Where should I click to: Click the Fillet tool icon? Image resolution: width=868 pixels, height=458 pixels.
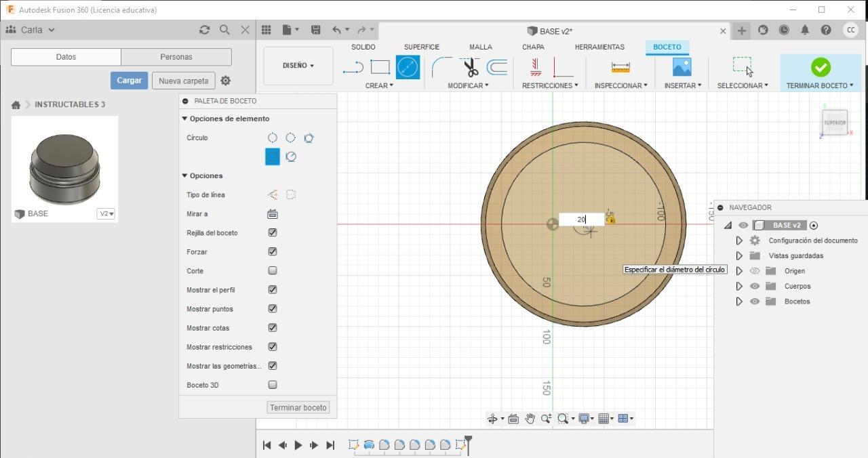tap(441, 67)
